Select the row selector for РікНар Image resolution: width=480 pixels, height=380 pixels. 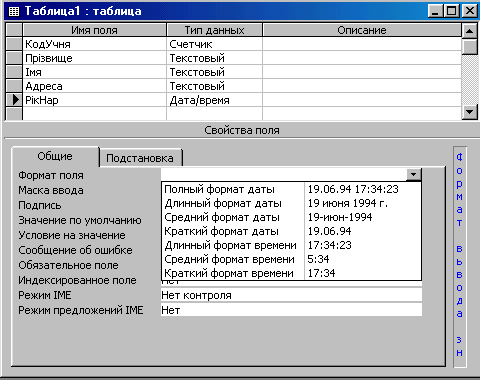point(14,100)
